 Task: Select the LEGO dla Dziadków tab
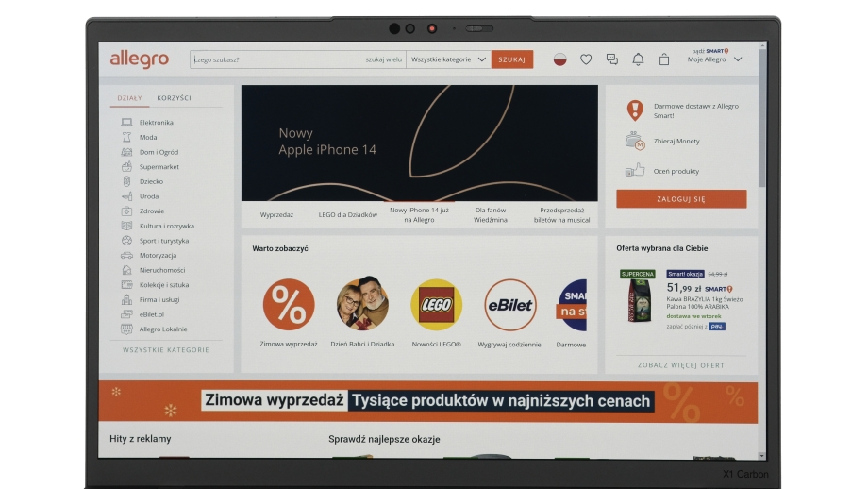point(347,215)
